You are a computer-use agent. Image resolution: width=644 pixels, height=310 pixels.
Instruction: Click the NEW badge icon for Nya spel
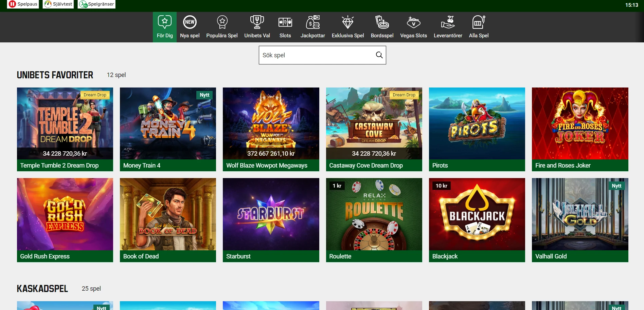[190, 22]
